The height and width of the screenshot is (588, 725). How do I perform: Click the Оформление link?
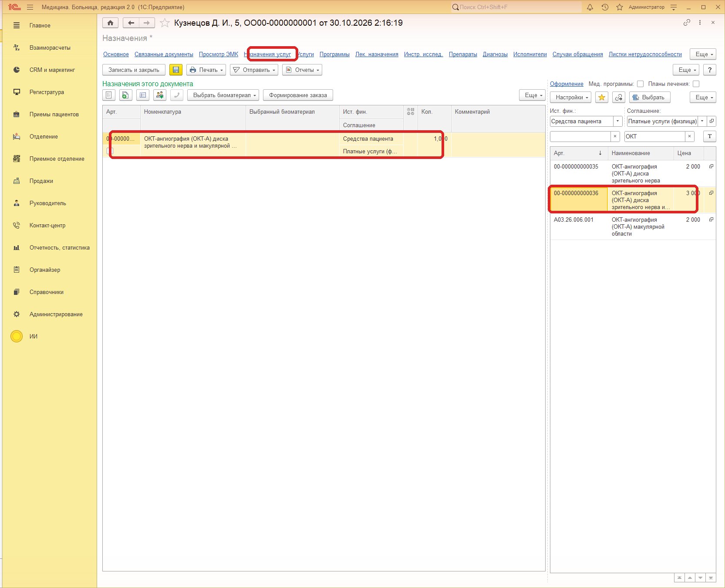567,84
